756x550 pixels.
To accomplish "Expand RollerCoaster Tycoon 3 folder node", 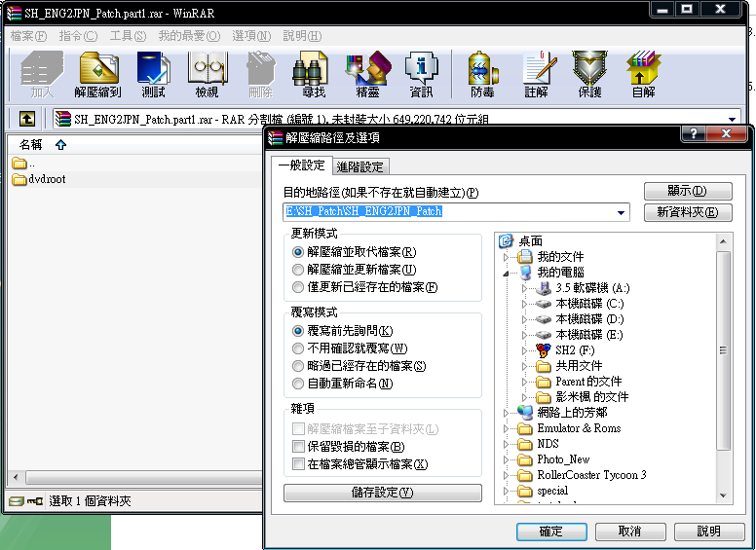I will tap(506, 475).
